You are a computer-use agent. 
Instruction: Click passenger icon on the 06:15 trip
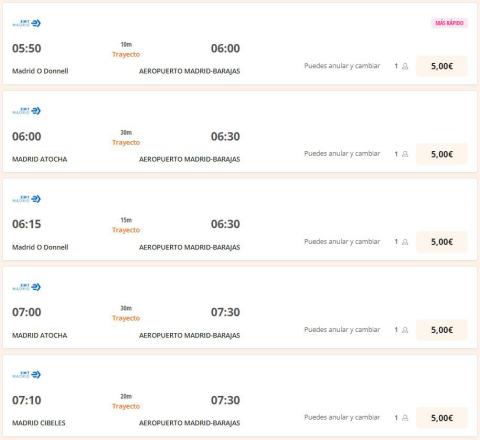(405, 242)
